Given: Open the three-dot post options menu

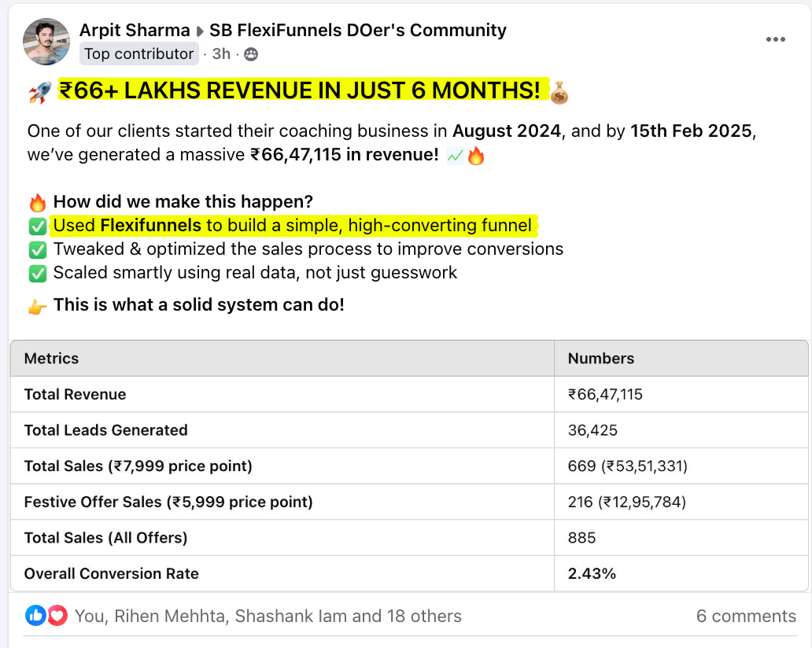Looking at the screenshot, I should tap(776, 39).
